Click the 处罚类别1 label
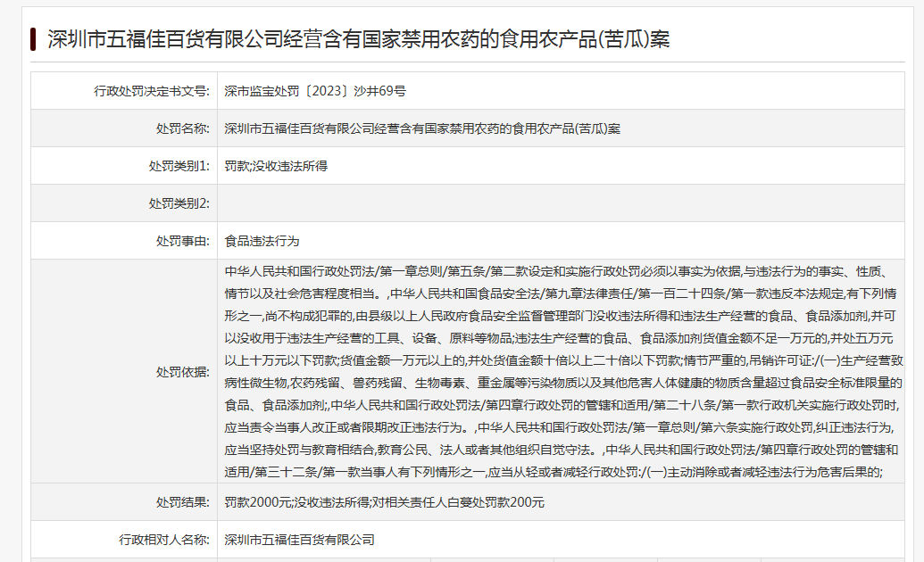 (x=179, y=166)
